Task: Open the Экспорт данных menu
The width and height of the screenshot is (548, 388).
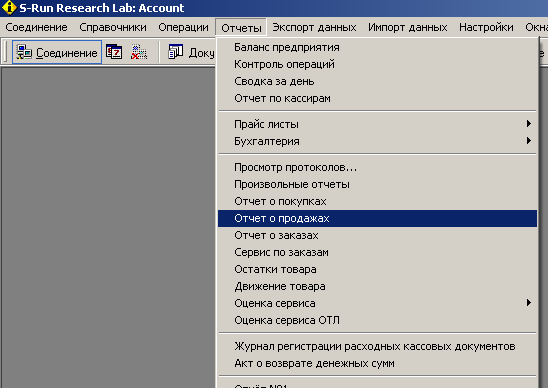Action: [314, 27]
